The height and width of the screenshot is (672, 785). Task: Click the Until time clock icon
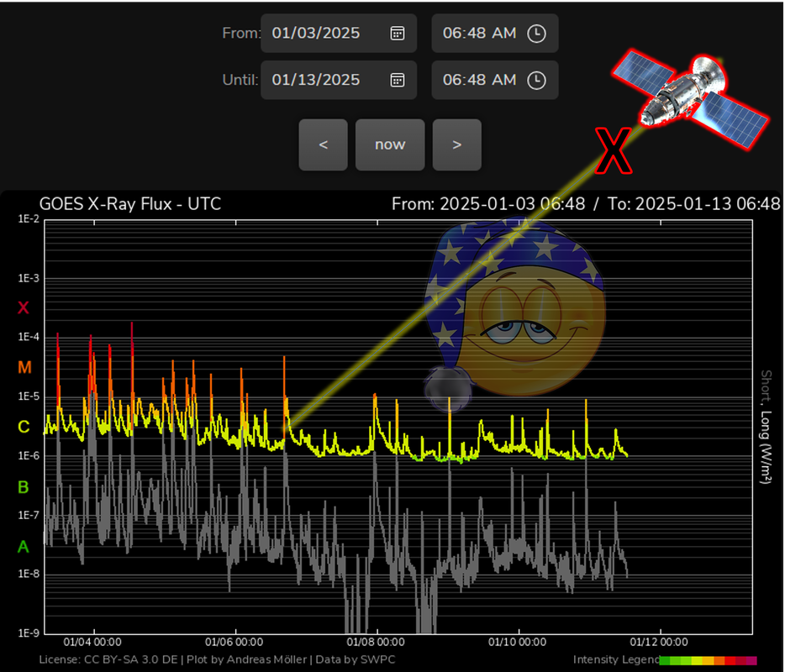click(537, 80)
